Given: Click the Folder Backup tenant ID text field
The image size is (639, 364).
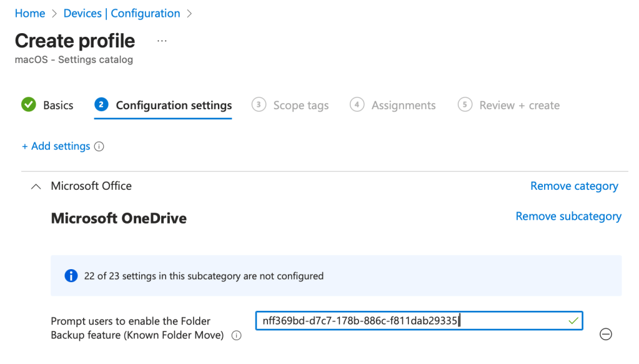Looking at the screenshot, I should tap(406, 321).
